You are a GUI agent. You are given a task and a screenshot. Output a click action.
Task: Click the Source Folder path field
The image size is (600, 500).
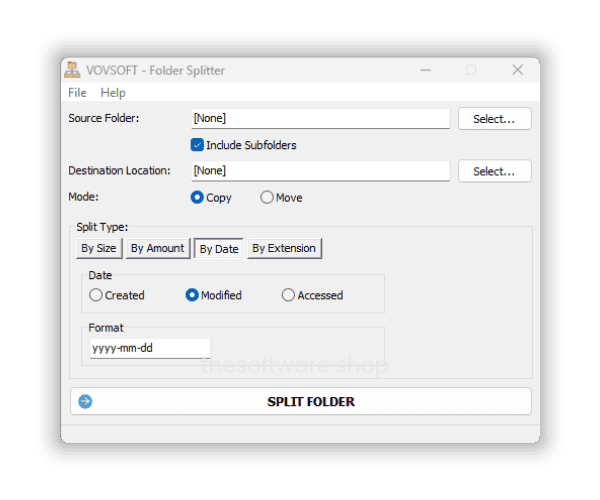(x=320, y=118)
